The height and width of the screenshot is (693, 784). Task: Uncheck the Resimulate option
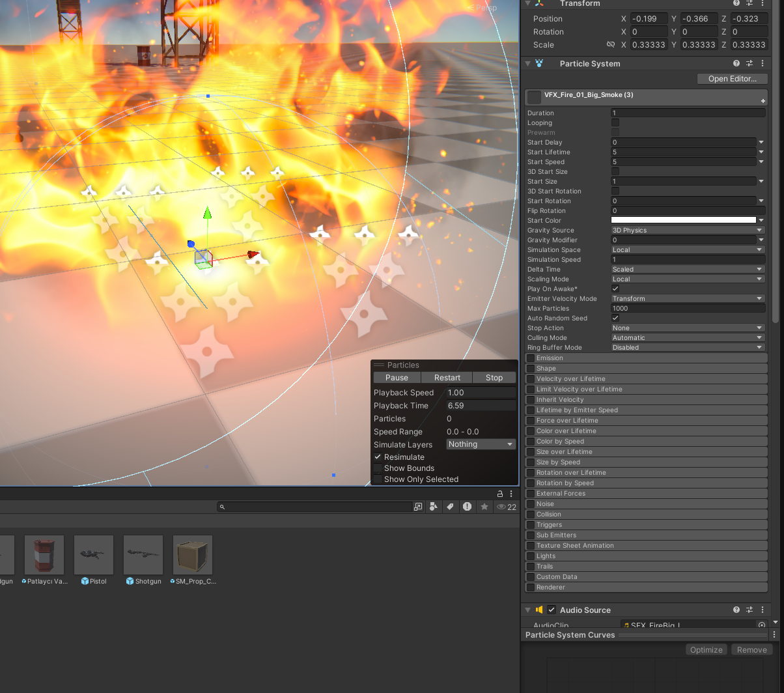click(378, 457)
